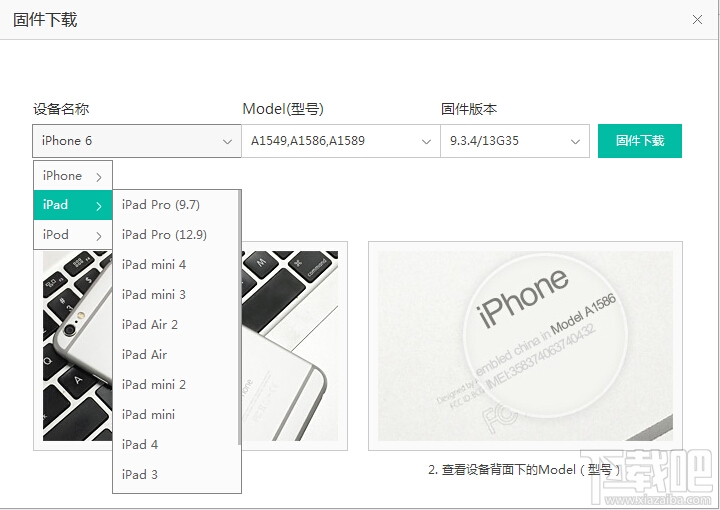Expand the iPod submenu
The width and height of the screenshot is (720, 510).
pos(73,235)
